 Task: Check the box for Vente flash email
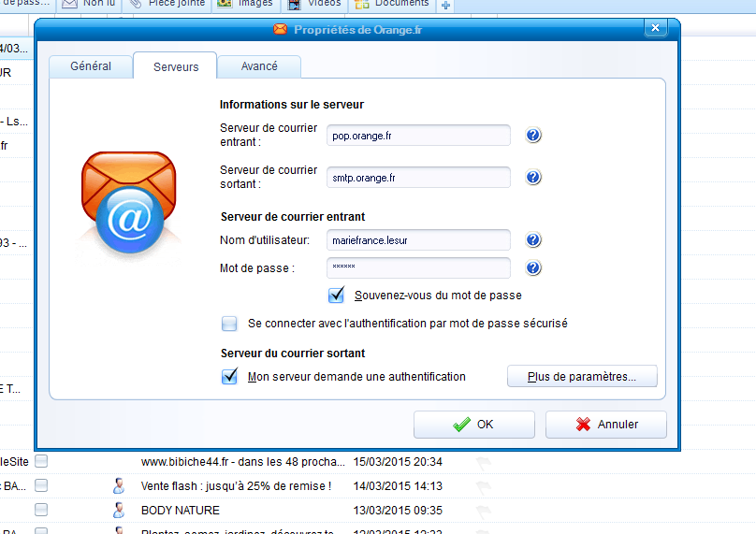click(41, 485)
